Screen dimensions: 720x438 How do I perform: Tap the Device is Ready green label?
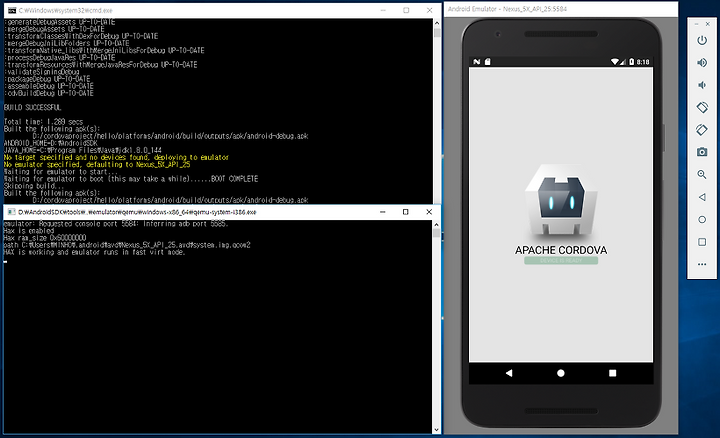[x=561, y=261]
